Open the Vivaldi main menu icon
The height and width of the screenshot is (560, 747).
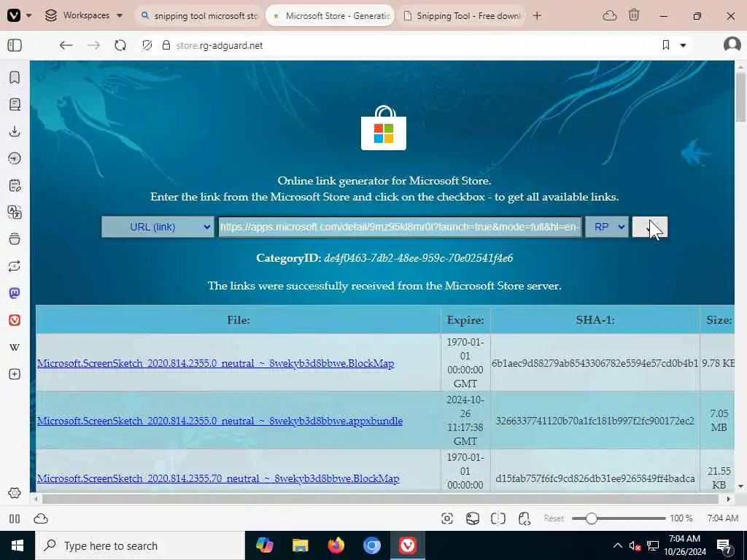click(14, 15)
